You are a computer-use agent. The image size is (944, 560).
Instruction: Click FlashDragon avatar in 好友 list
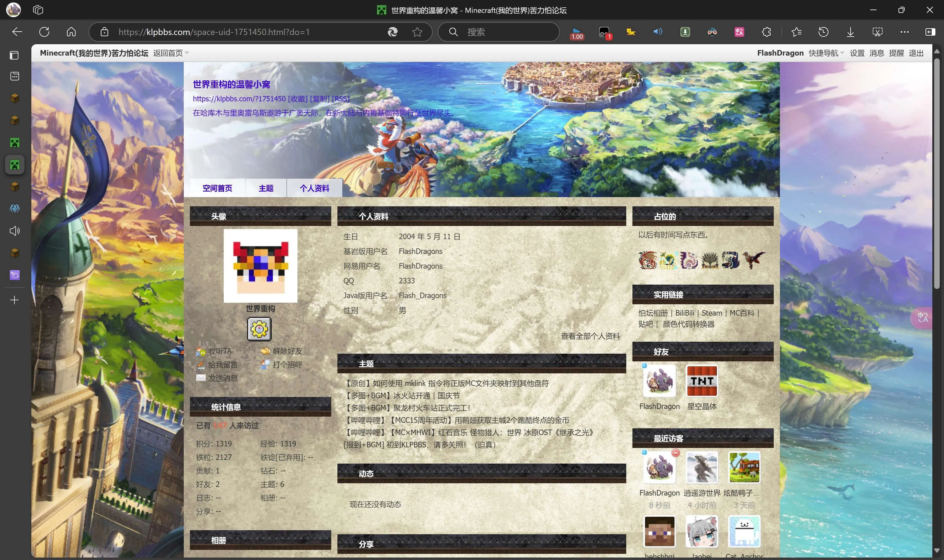pyautogui.click(x=659, y=381)
